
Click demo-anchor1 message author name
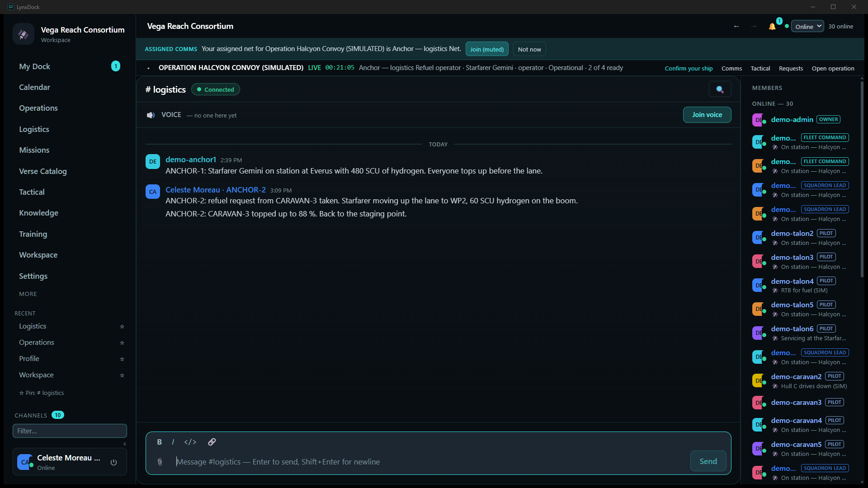[191, 160]
